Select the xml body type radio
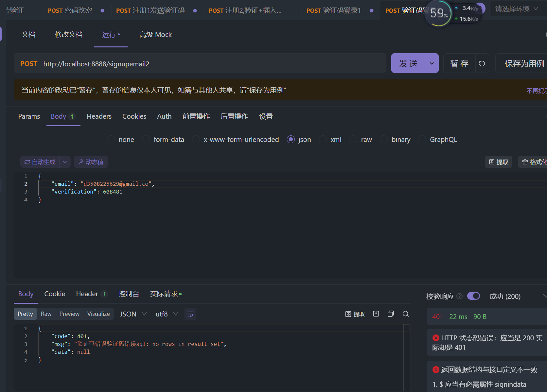The width and height of the screenshot is (547, 392). tap(323, 140)
